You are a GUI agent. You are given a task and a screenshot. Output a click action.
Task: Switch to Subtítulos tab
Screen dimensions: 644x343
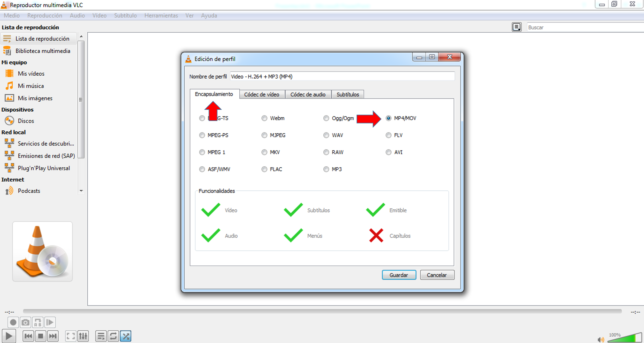[348, 94]
